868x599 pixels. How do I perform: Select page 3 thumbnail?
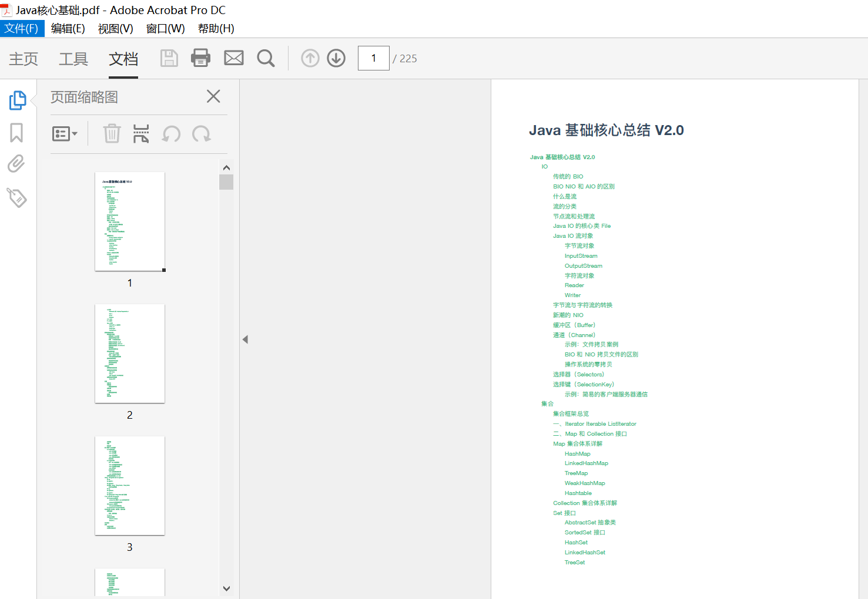(130, 486)
